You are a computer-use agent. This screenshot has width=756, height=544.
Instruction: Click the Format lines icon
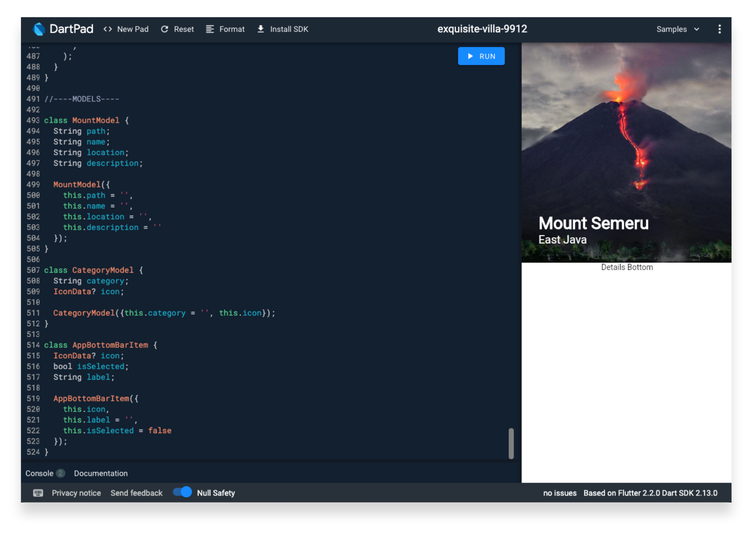pos(210,29)
